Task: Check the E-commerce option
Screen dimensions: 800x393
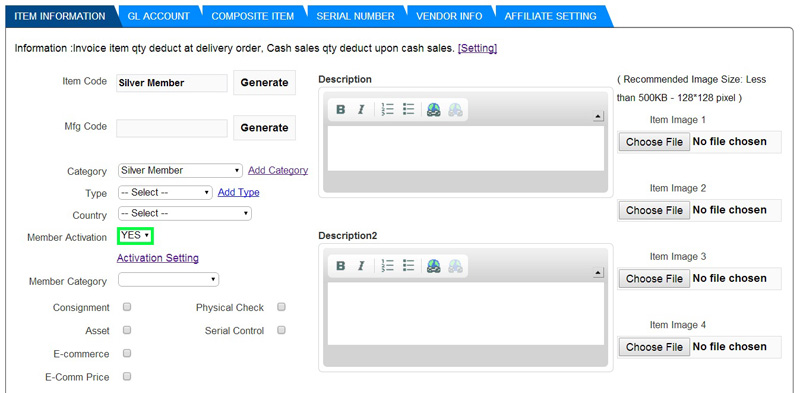Action: point(127,353)
